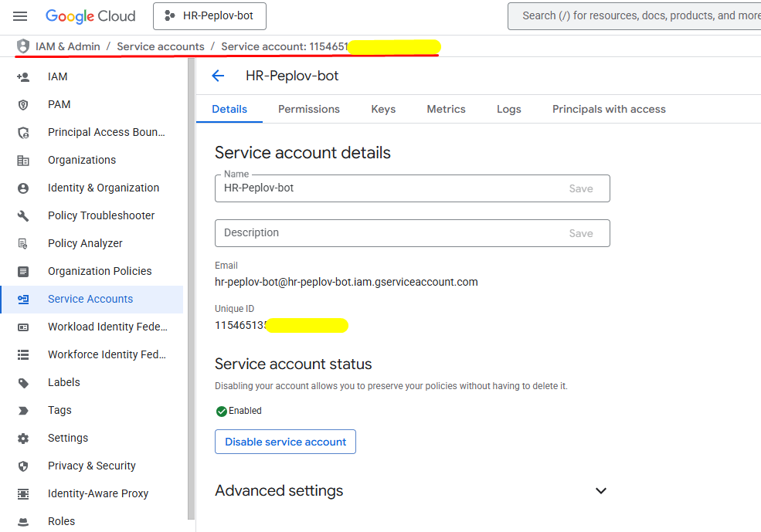This screenshot has width=761, height=532.
Task: Click the back arrow beside HR-Peplov-bot
Action: point(218,76)
